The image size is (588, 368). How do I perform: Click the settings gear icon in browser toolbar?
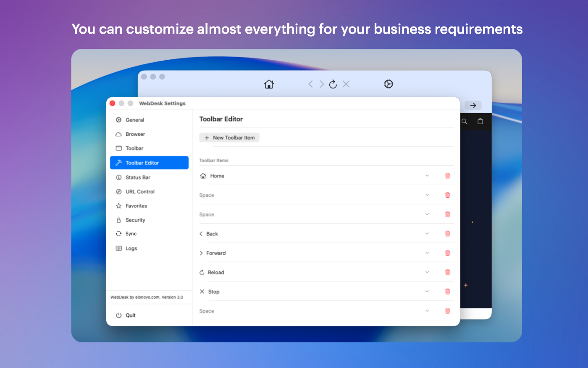point(388,84)
